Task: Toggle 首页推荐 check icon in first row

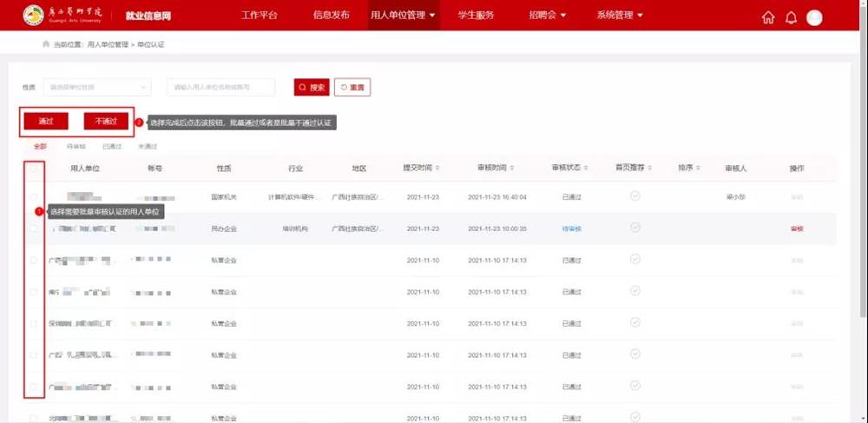Action: (635, 196)
